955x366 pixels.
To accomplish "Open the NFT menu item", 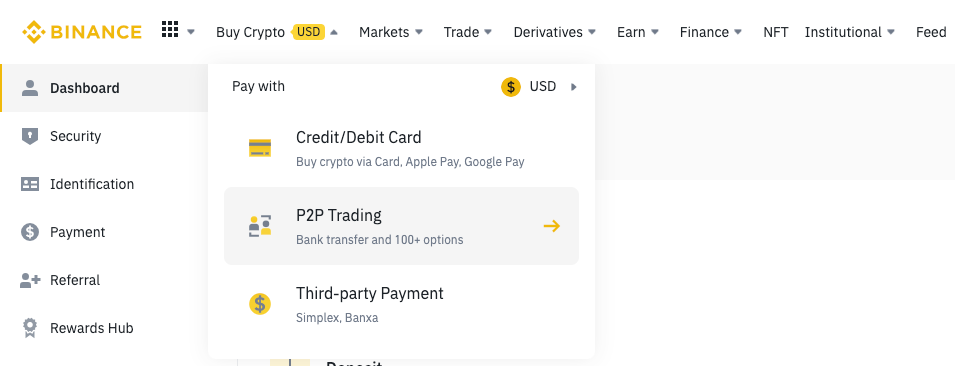I will 775,32.
